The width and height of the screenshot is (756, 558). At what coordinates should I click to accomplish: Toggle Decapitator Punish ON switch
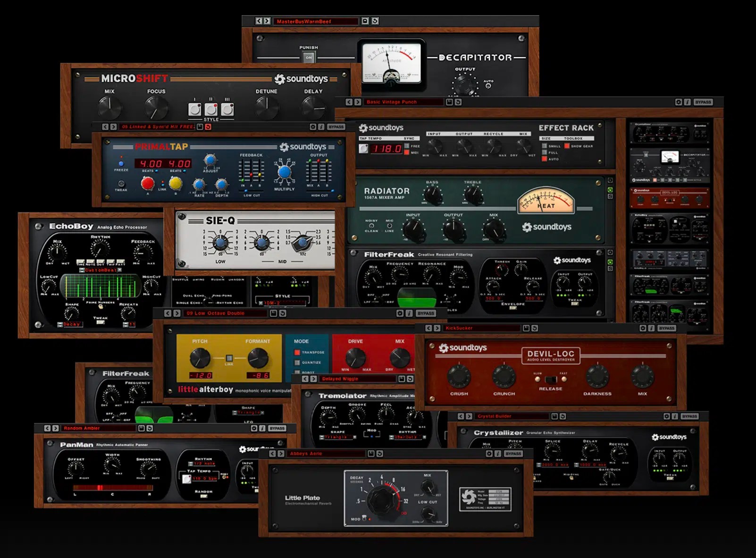tap(309, 58)
